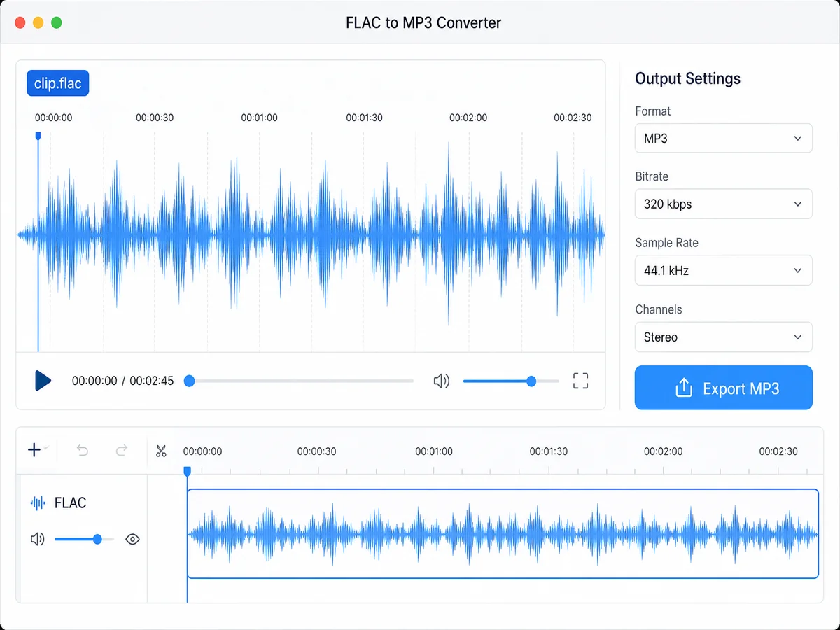
Task: Click the 00:01:00 mark on timeline ruler
Action: click(434, 451)
